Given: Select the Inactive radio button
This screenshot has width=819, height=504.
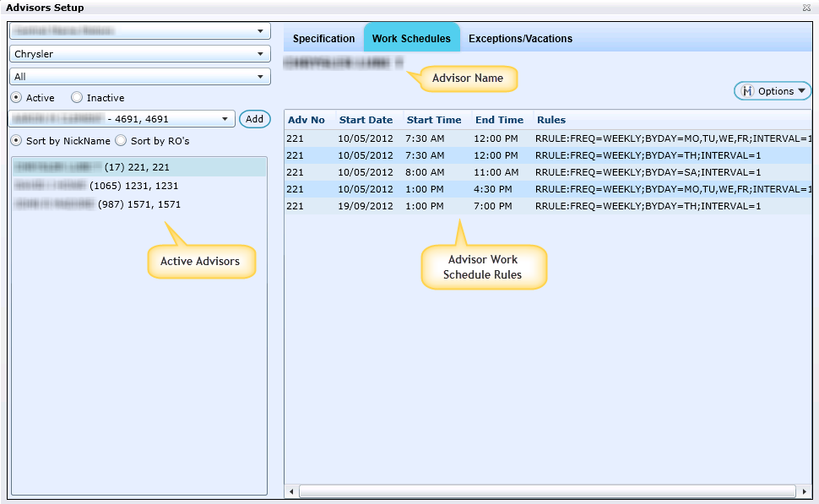Looking at the screenshot, I should [x=77, y=98].
